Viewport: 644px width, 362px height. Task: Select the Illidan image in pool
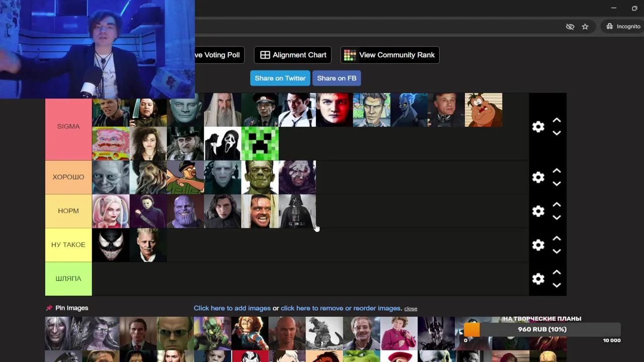[x=101, y=333]
